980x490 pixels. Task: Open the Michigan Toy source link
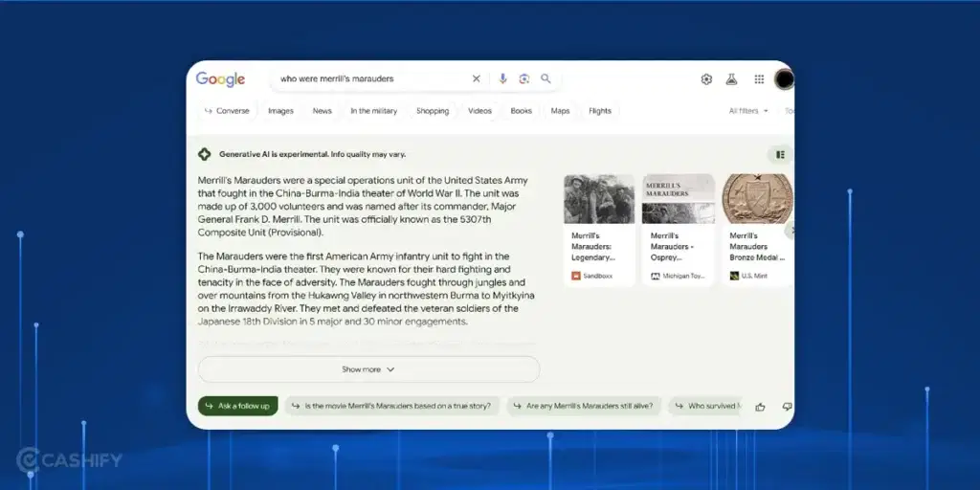(679, 276)
